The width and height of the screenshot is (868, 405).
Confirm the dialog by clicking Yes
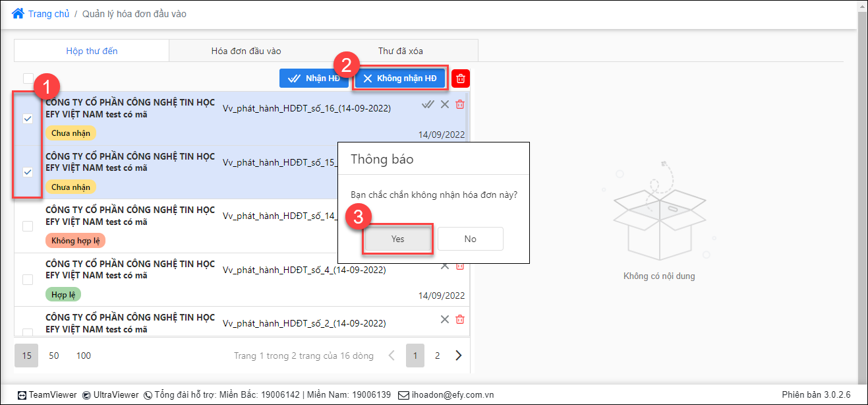[397, 239]
